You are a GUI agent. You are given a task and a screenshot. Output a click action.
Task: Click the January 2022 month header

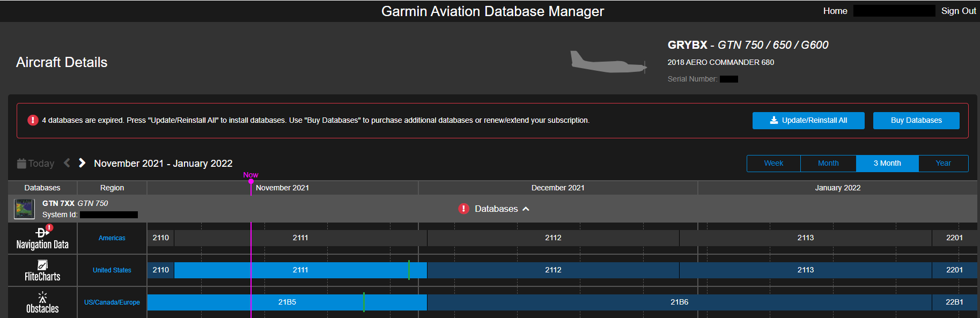pos(837,188)
